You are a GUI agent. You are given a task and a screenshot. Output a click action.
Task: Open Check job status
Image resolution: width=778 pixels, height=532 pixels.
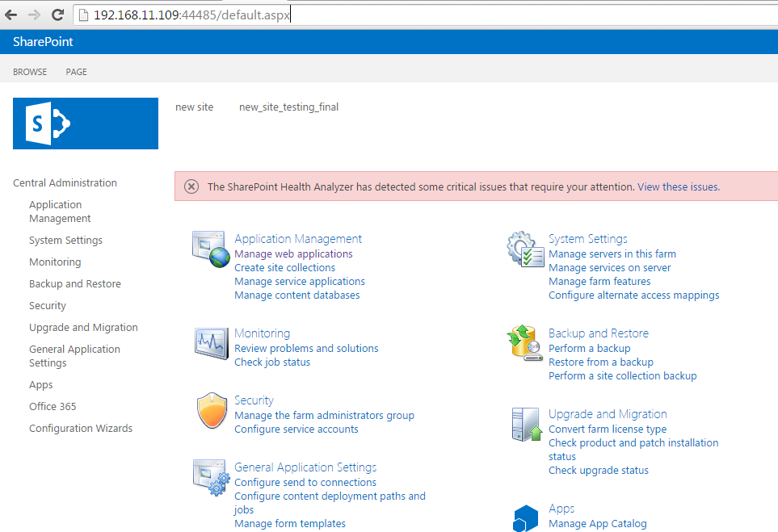pyautogui.click(x=272, y=362)
